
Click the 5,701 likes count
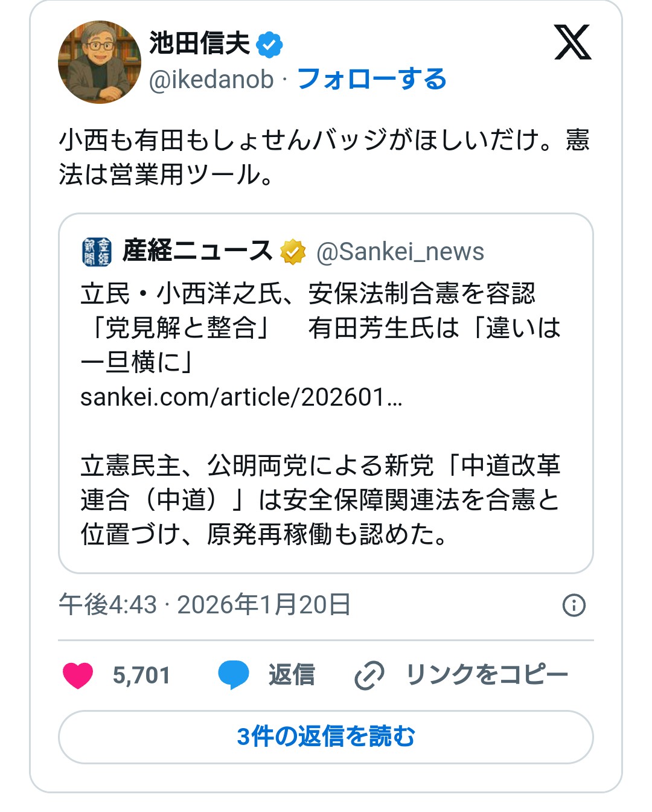click(141, 675)
